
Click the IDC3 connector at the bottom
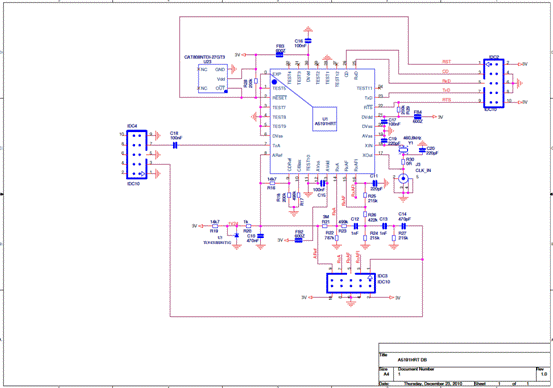coord(351,283)
